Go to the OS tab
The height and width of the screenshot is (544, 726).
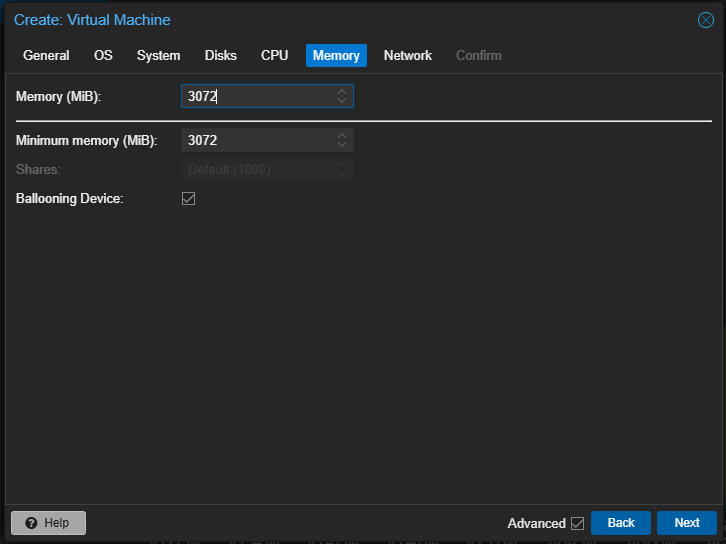point(103,56)
